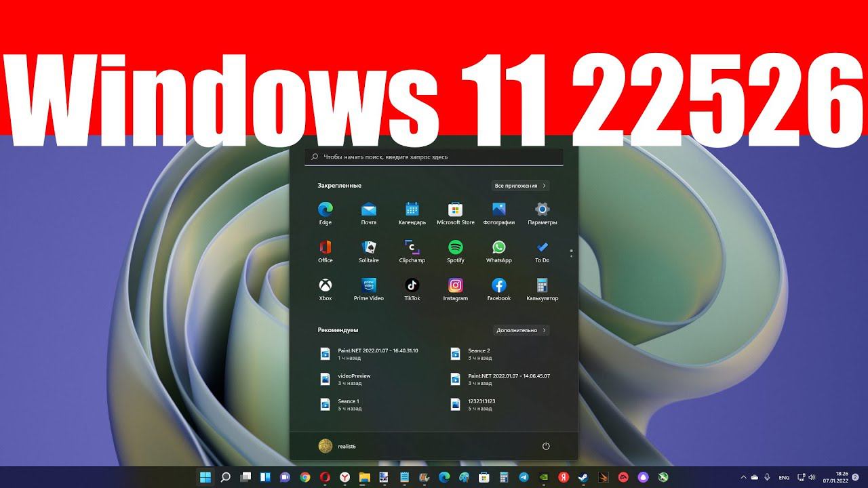Switch pinned apps page with dots
This screenshot has height=488, width=868.
coord(572,253)
